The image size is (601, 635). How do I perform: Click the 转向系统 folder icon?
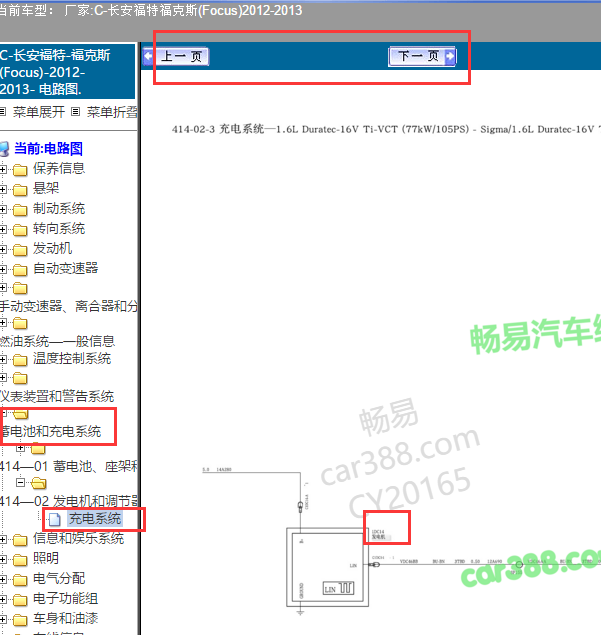(20, 230)
